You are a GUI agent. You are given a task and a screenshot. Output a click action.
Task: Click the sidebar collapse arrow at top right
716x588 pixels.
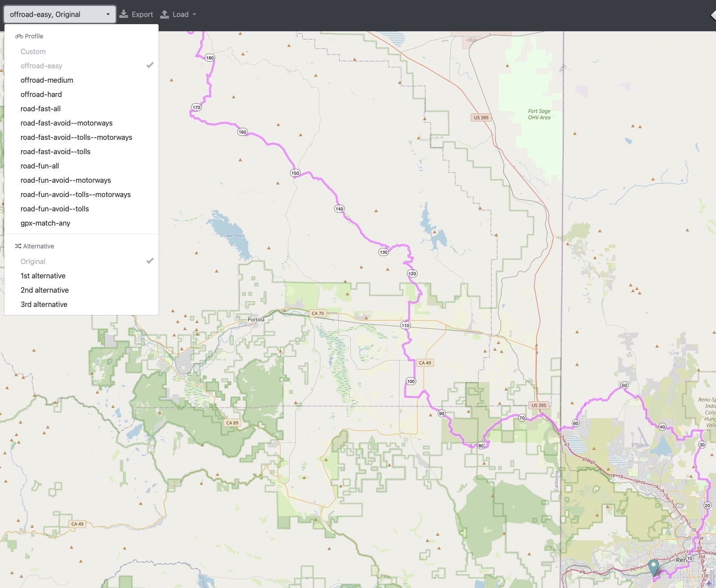713,15
